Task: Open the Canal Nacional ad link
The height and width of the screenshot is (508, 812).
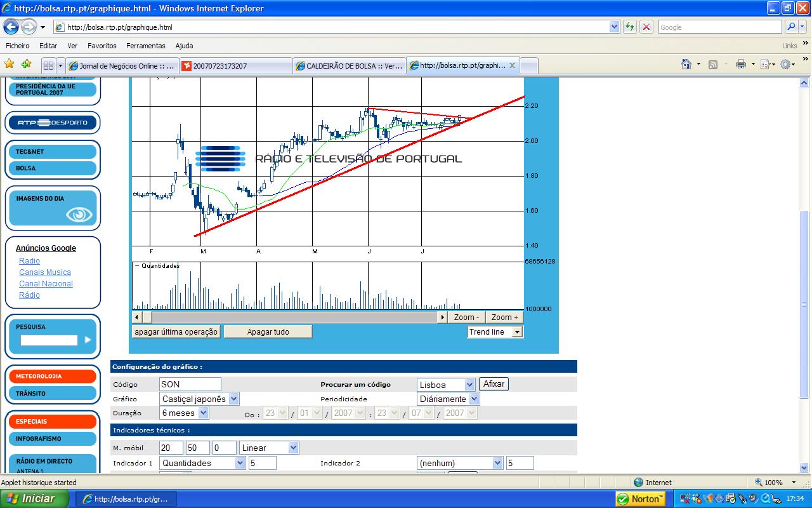Action: click(x=46, y=284)
